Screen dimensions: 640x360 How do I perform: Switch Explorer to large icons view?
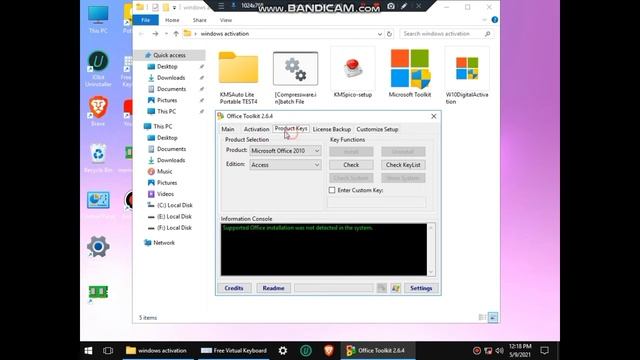point(493,317)
